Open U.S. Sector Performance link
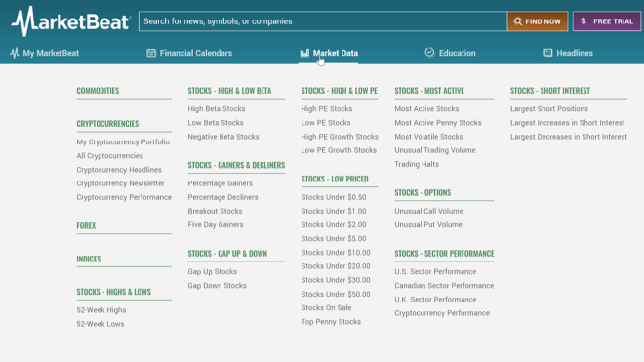Viewport: 644px width, 362px height. (435, 271)
